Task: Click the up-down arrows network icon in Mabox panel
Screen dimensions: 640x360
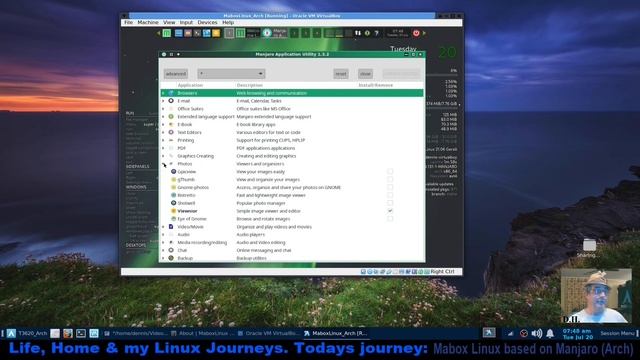Action: tap(358, 33)
